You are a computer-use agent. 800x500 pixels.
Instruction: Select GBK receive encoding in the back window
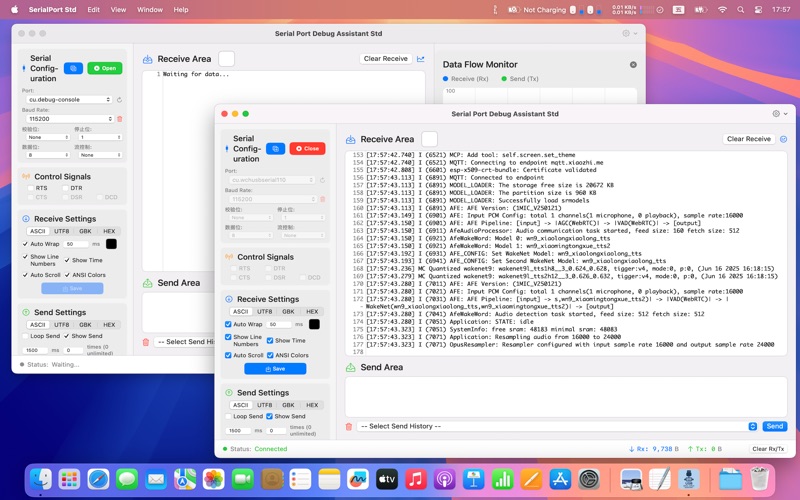point(85,231)
